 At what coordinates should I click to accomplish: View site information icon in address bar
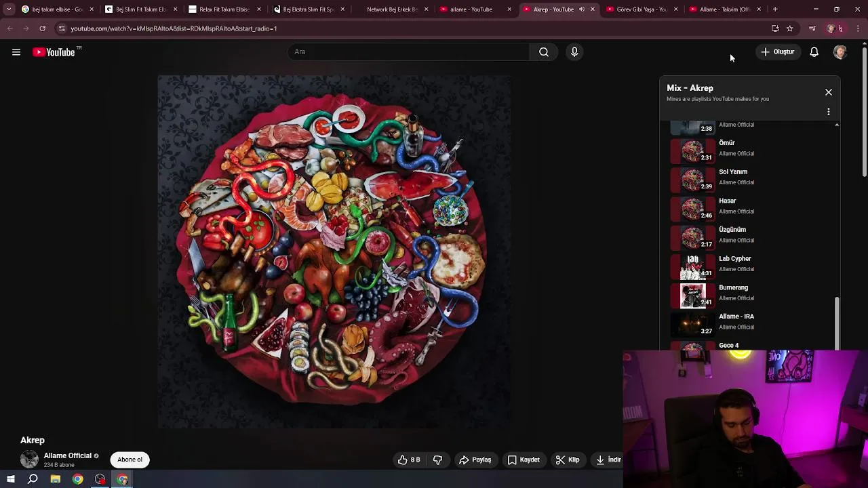click(x=62, y=28)
